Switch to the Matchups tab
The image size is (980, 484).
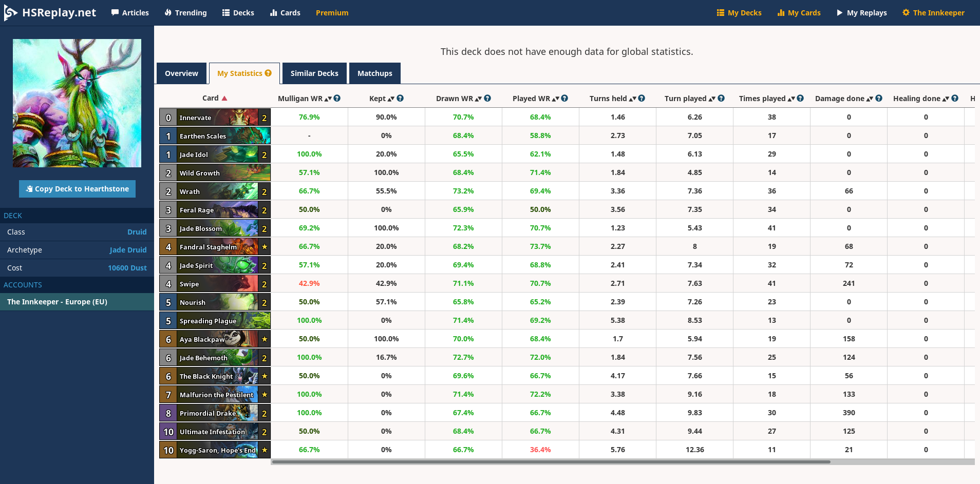tap(374, 73)
